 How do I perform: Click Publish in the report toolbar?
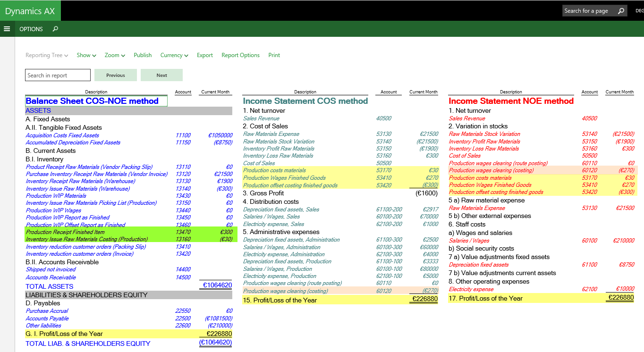(143, 55)
